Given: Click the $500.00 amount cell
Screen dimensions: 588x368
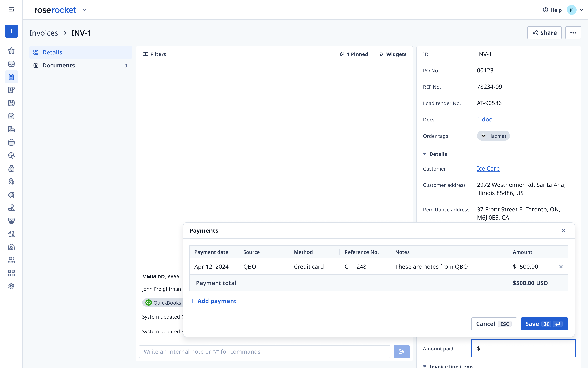Looking at the screenshot, I should 529,267.
